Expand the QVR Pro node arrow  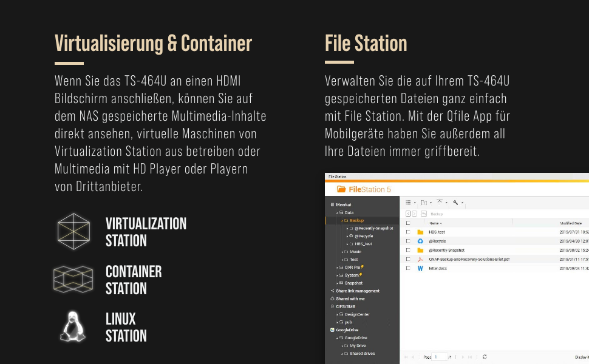click(x=337, y=268)
